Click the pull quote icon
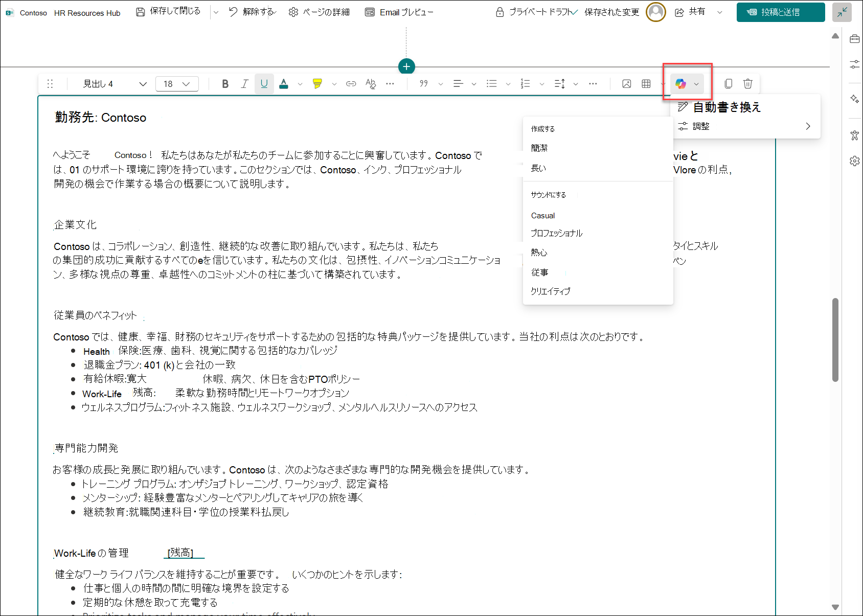863x616 pixels. coord(423,84)
